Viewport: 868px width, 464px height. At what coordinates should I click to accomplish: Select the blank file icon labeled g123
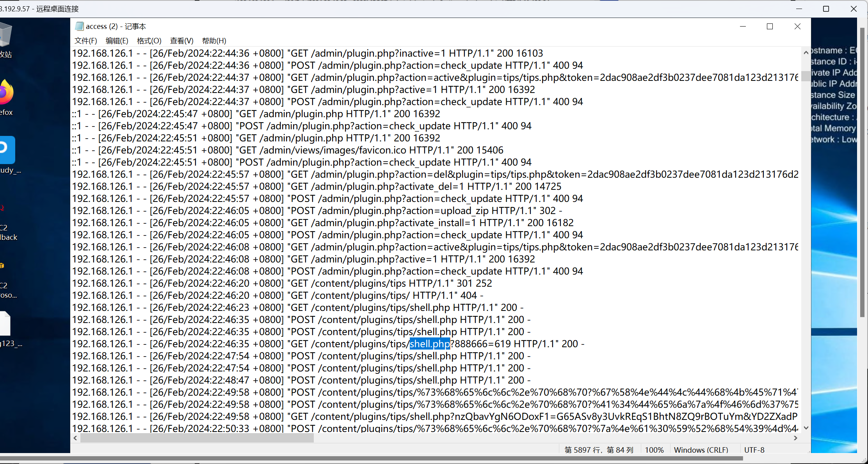pos(5,324)
